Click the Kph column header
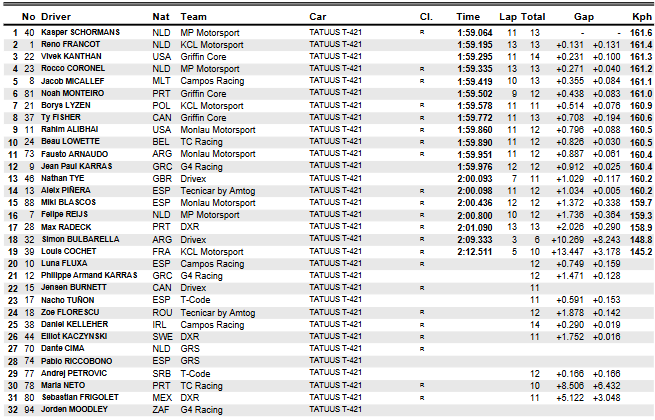 coord(643,17)
